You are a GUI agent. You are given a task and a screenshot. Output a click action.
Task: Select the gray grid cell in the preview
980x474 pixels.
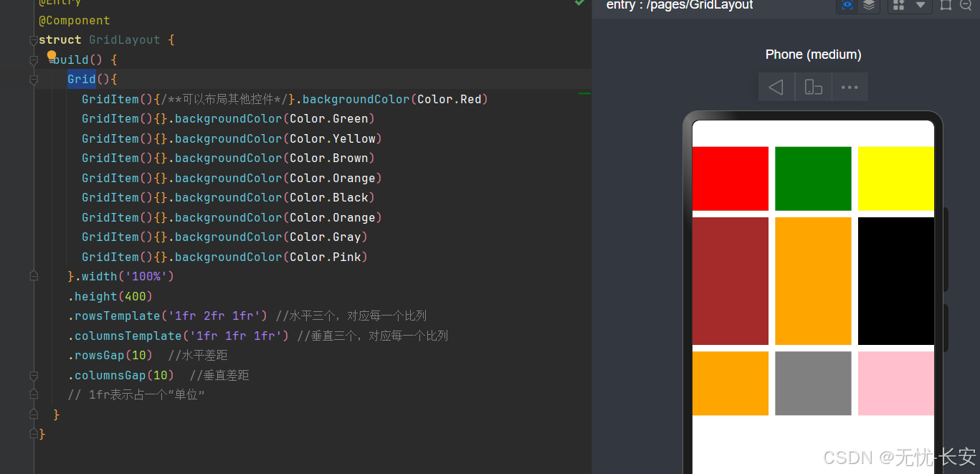[813, 383]
